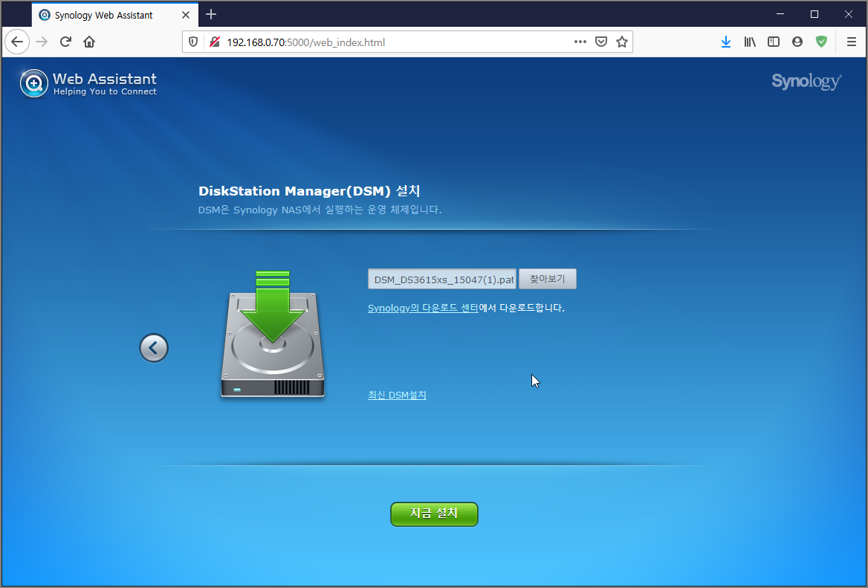
Task: Click the DSM은 Synology NAS에서 subtitle text
Action: tap(320, 210)
